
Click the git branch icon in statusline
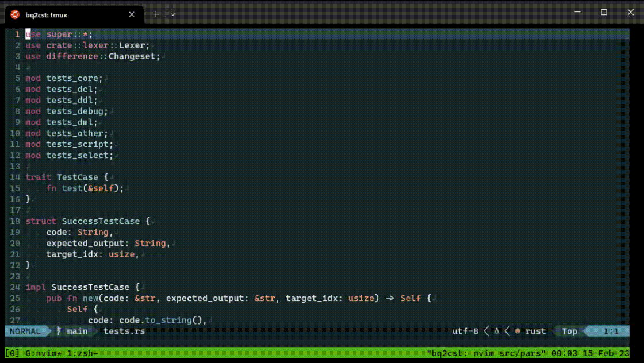[59, 331]
